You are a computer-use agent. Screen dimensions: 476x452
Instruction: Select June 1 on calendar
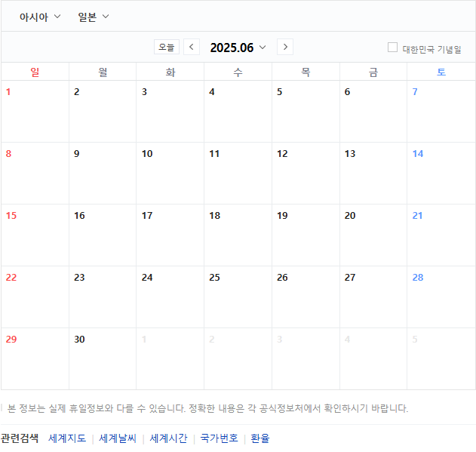pyautogui.click(x=8, y=92)
